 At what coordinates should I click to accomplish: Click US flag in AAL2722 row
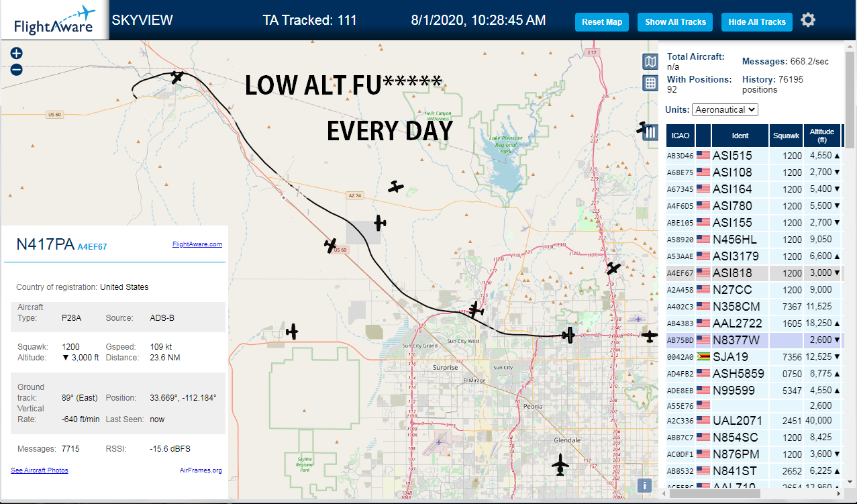(x=703, y=323)
